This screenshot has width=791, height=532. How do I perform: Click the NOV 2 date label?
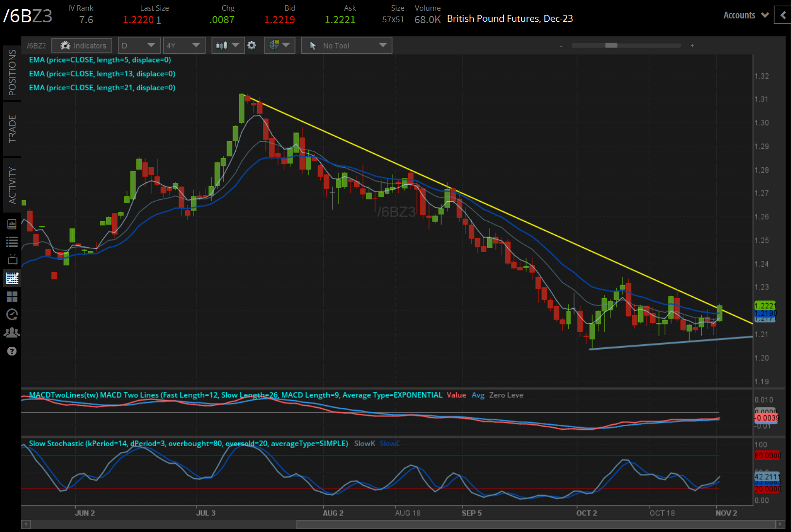coord(726,513)
